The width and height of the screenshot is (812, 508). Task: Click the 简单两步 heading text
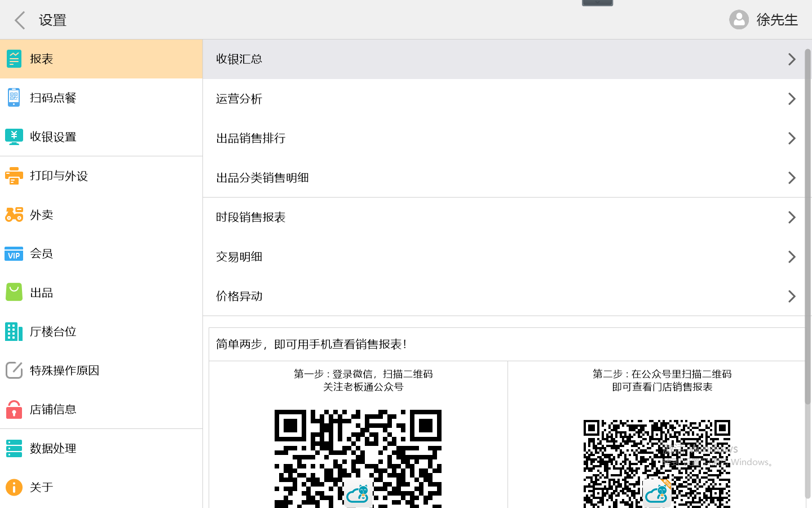(311, 344)
